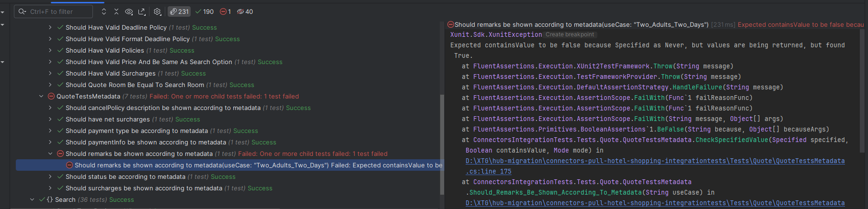Click the export test results icon
Image resolution: width=868 pixels, height=209 pixels.
pos(142,11)
